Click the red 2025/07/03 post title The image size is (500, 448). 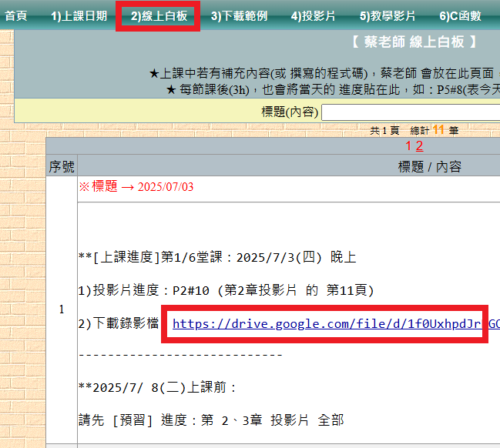coord(136,187)
